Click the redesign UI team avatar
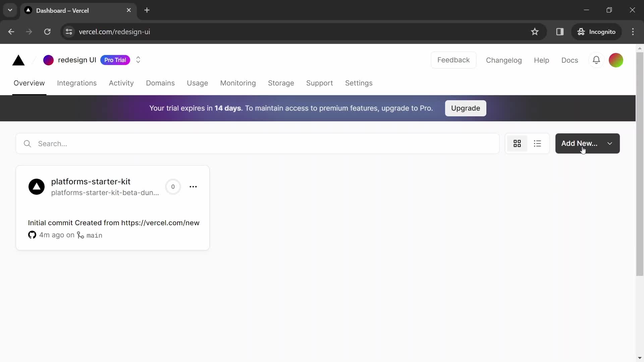The image size is (644, 362). pos(48,60)
